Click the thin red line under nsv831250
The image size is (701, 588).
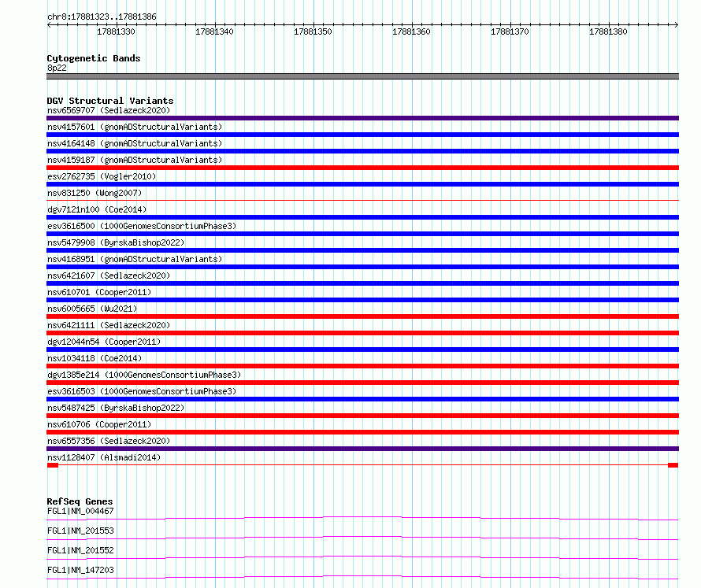362,201
